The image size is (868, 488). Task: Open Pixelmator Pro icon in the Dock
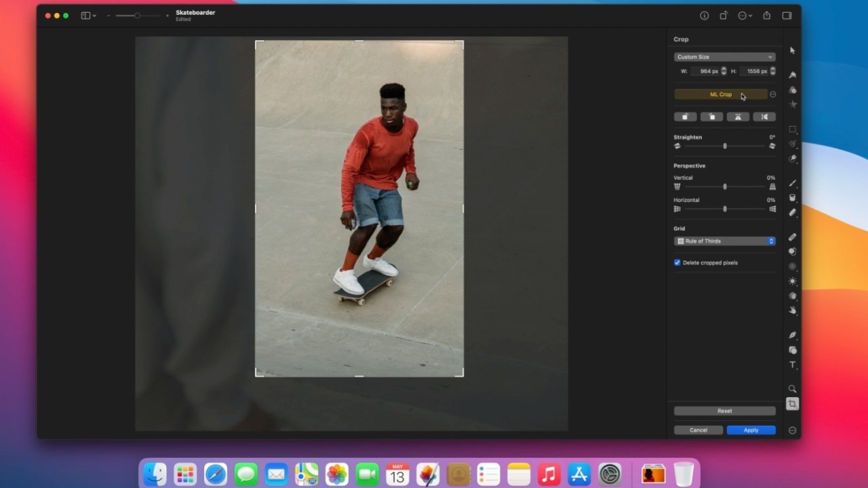tap(428, 474)
